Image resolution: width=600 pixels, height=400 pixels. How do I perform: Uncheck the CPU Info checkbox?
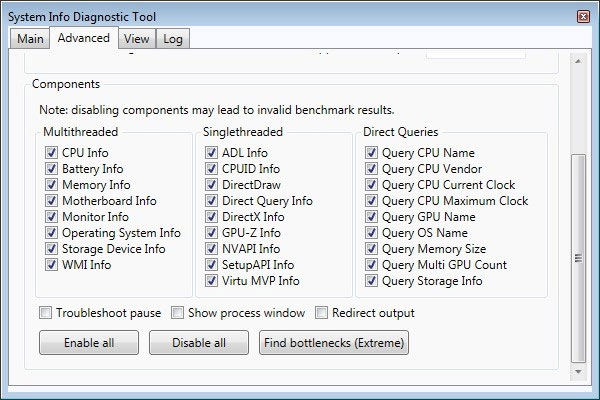[x=52, y=153]
